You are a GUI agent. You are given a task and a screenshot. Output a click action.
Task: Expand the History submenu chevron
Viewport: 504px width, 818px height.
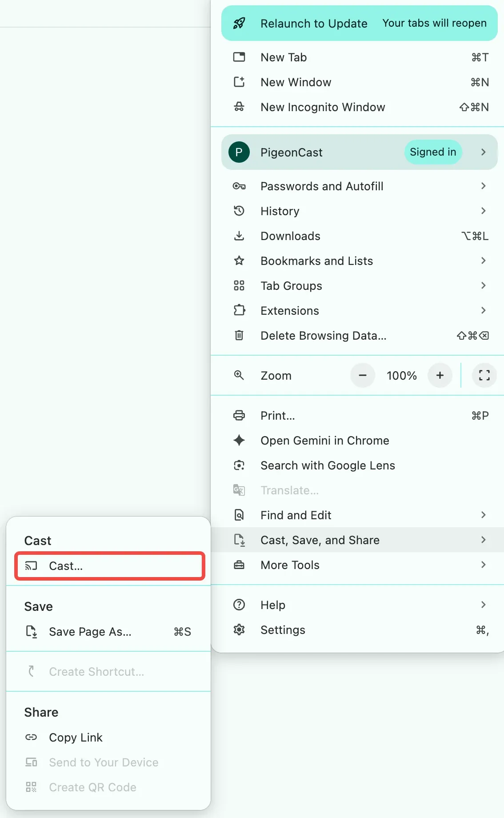(484, 211)
